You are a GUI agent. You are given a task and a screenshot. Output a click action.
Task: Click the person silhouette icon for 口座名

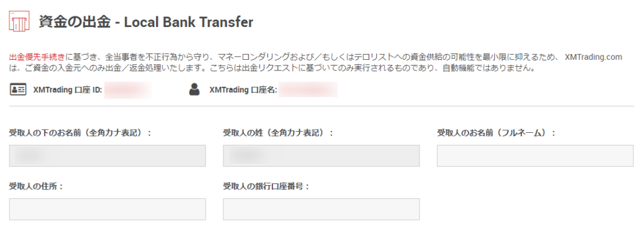point(194,89)
